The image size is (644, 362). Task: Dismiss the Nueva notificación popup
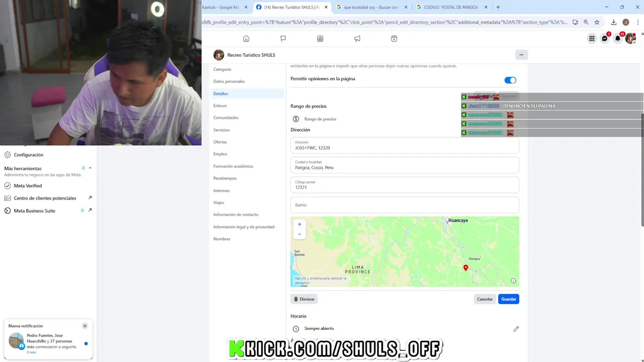(x=85, y=326)
